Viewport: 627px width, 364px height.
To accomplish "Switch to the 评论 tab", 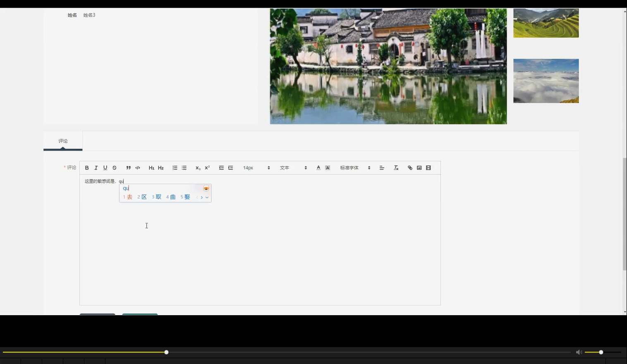I will click(x=62, y=141).
